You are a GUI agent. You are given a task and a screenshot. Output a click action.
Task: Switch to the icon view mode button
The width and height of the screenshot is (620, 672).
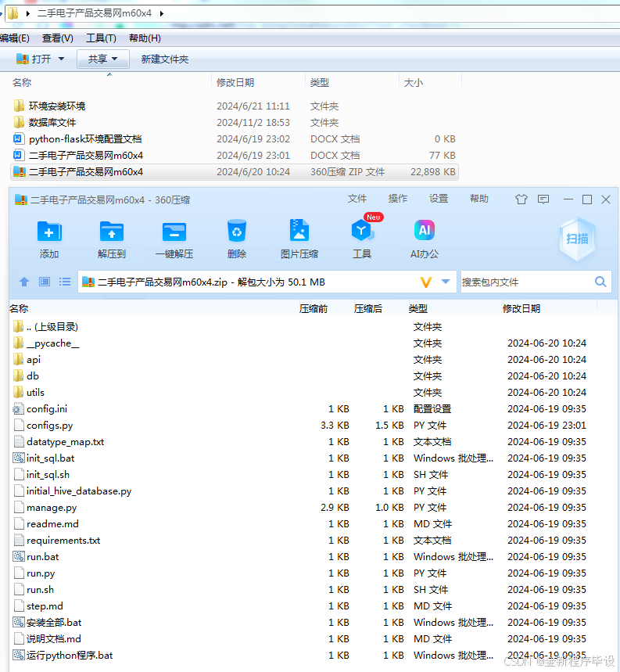pos(45,282)
